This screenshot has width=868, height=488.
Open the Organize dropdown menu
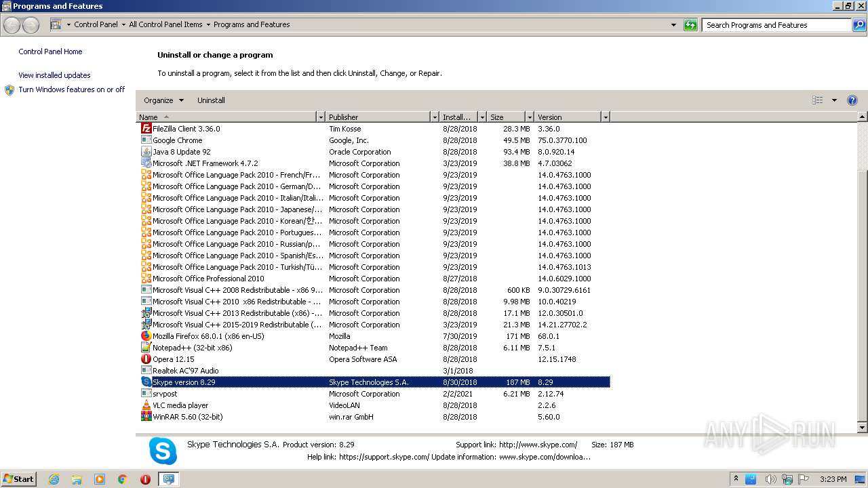pos(163,100)
